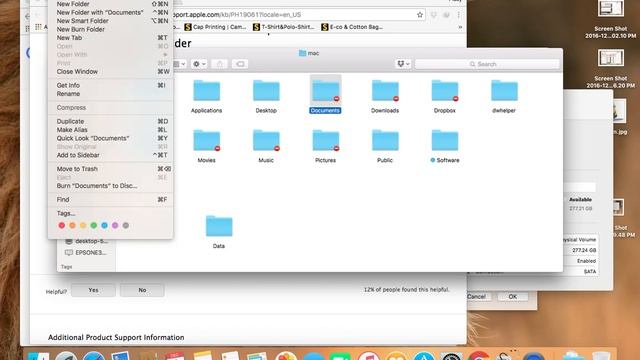Select the highlighted Documents folder
Image resolution: width=640 pixels, height=360 pixels.
(x=325, y=91)
